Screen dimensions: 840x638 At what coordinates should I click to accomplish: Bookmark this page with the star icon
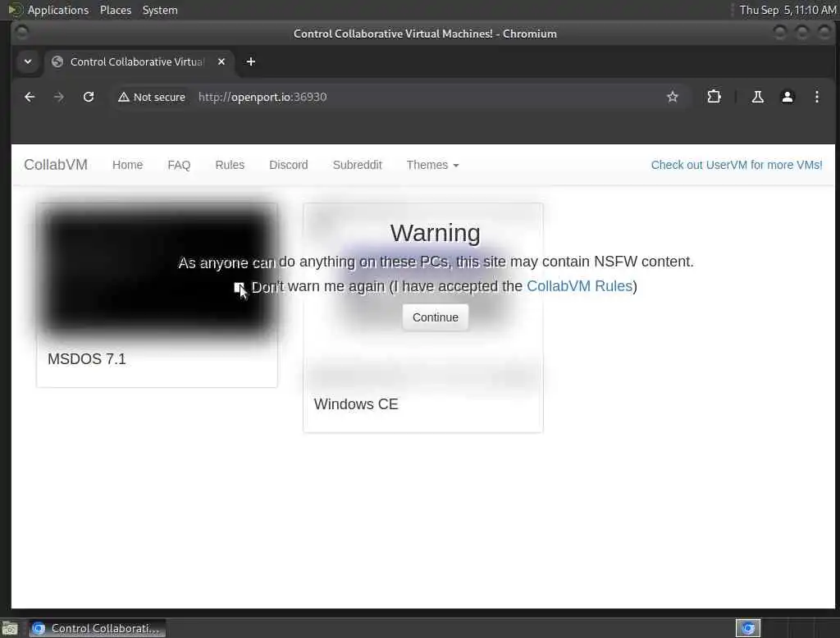[673, 97]
